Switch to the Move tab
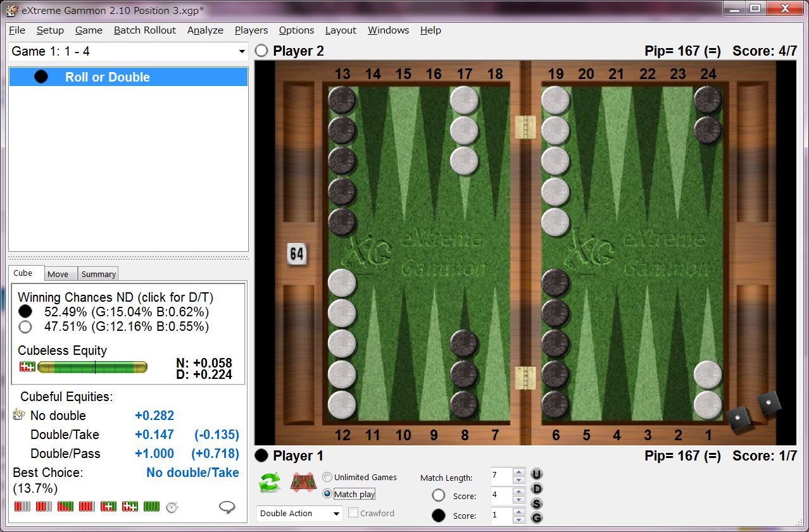 [x=61, y=274]
